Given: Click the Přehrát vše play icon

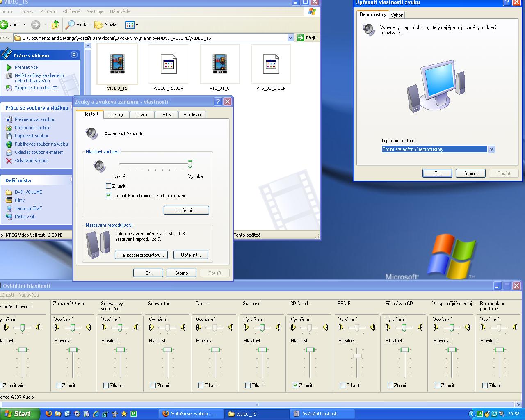Looking at the screenshot, I should pos(9,67).
